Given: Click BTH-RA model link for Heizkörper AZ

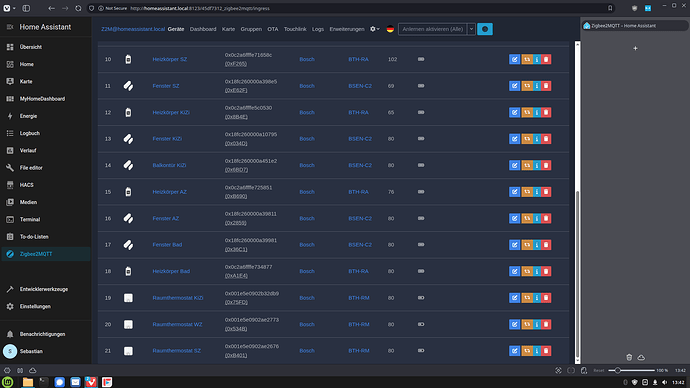Looking at the screenshot, I should (358, 192).
